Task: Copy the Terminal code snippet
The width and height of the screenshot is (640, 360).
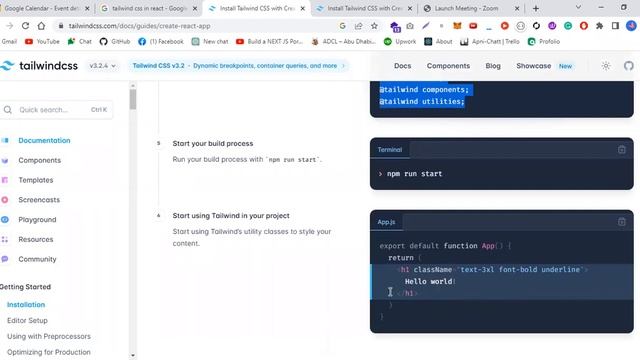Action: click(x=622, y=150)
